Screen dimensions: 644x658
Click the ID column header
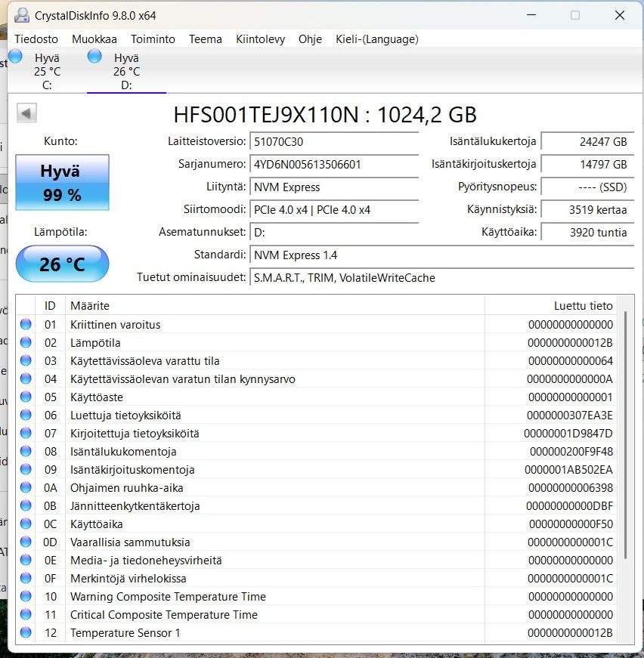click(x=50, y=305)
